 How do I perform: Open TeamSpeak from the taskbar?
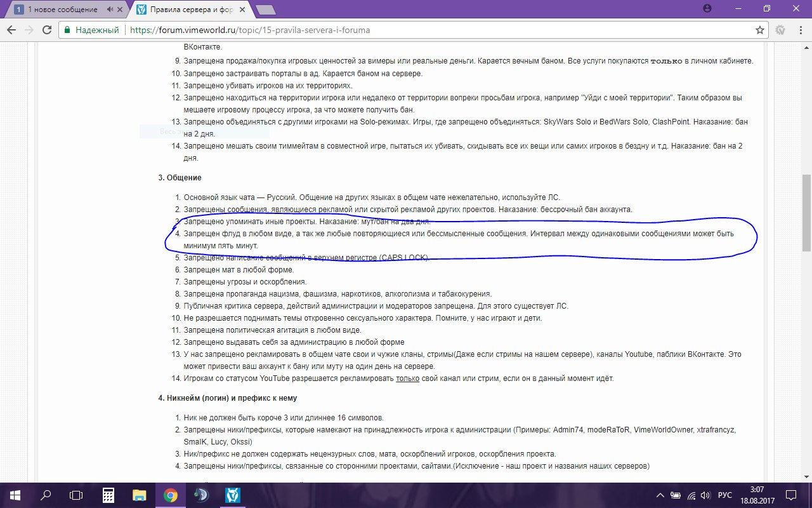click(x=201, y=495)
